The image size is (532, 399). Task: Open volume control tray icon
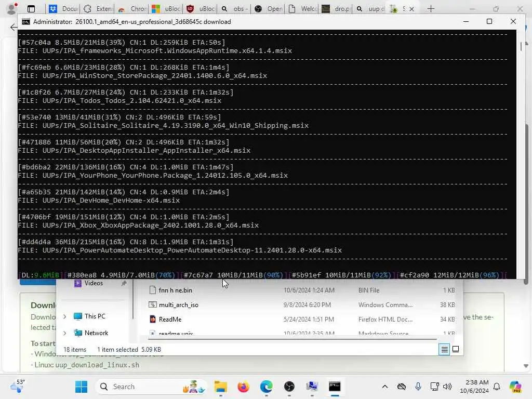[x=447, y=387]
